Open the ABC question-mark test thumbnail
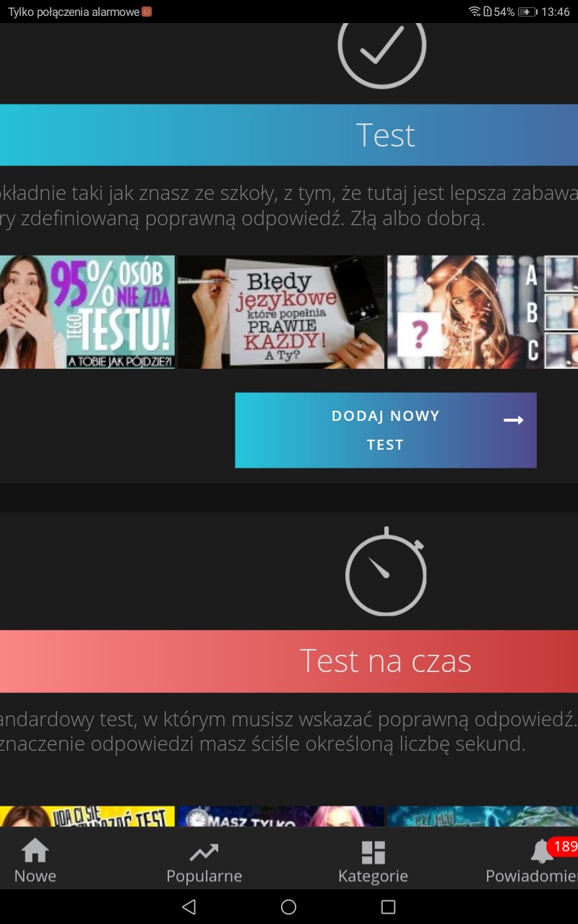This screenshot has width=578, height=924. click(483, 312)
